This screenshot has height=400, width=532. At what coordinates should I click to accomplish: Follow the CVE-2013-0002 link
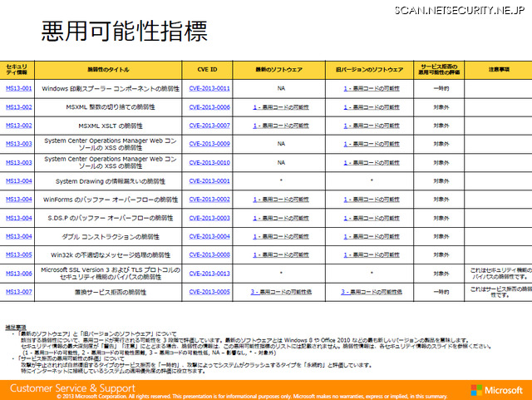pyautogui.click(x=209, y=200)
